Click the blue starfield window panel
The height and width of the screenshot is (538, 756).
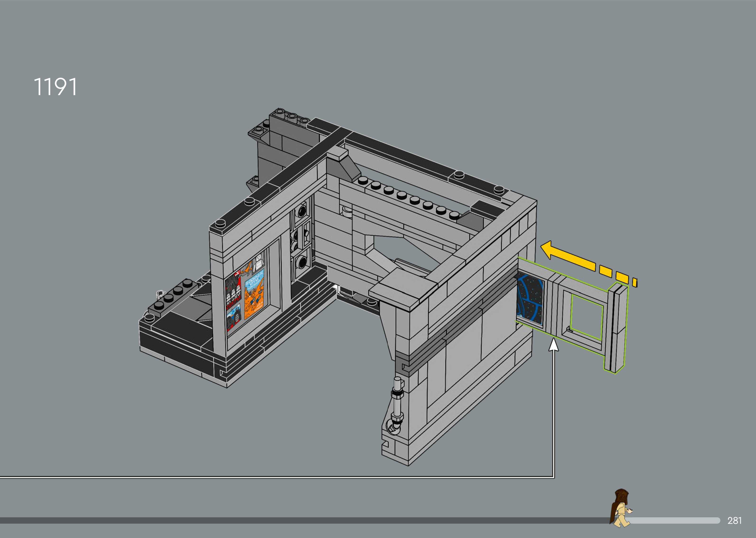(530, 300)
